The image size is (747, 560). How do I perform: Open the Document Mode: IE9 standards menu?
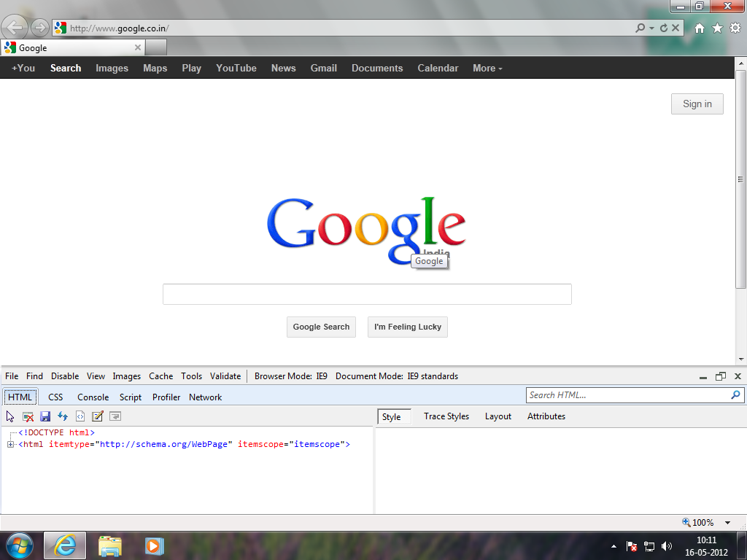(397, 376)
